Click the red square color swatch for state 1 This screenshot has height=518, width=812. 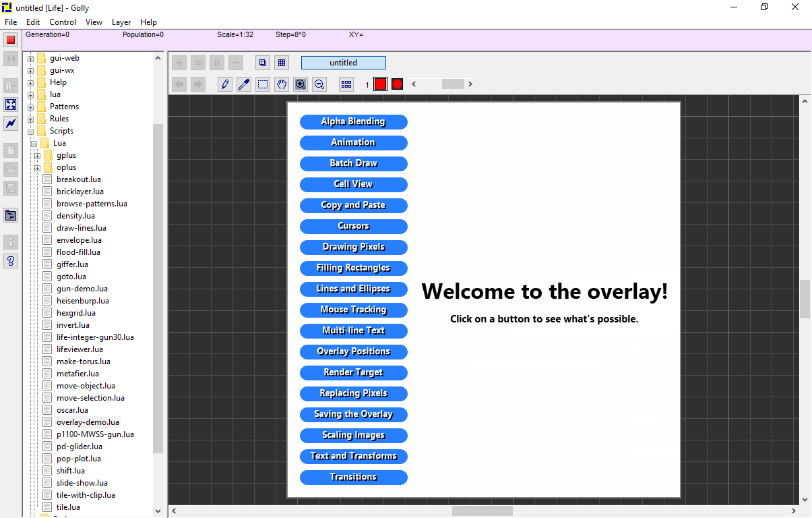[380, 84]
